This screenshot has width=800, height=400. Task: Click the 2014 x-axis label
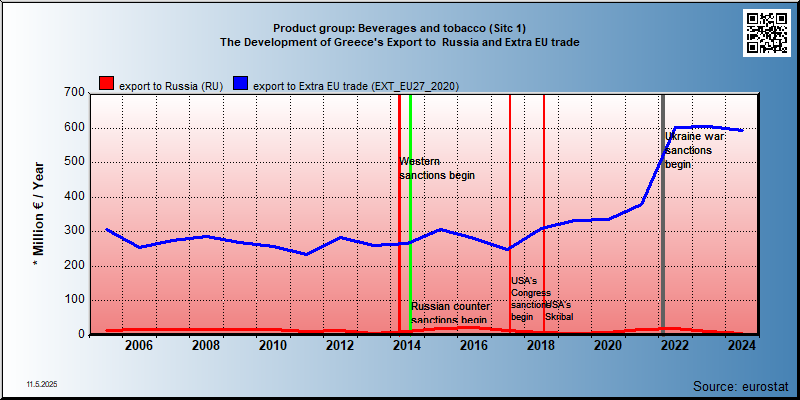click(407, 345)
